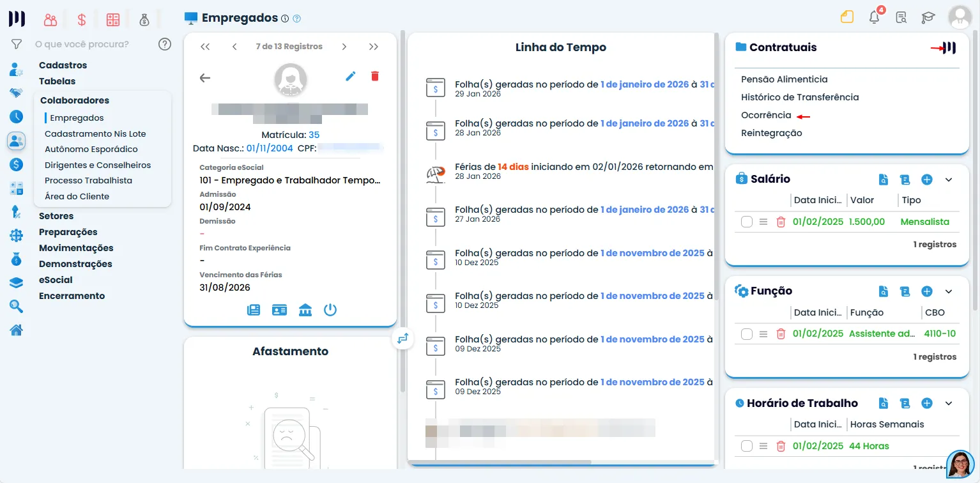Click the magnifier icon in left sidebar

pyautogui.click(x=17, y=307)
